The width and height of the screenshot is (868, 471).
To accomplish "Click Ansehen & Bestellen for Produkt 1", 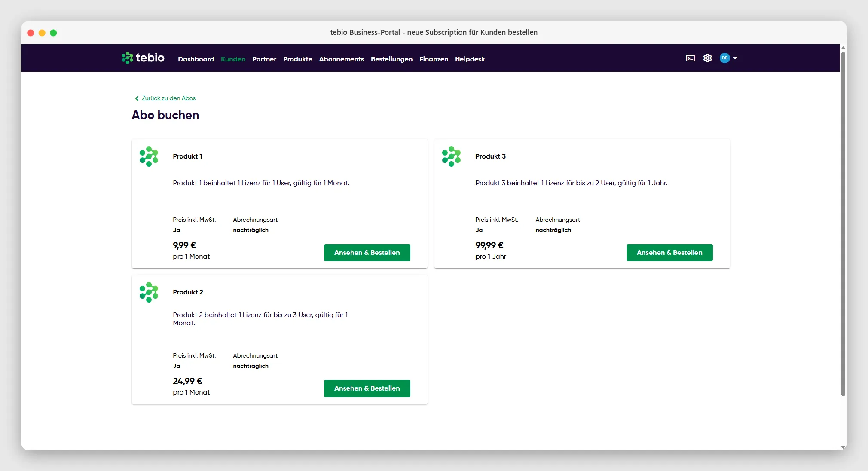I will pyautogui.click(x=367, y=253).
